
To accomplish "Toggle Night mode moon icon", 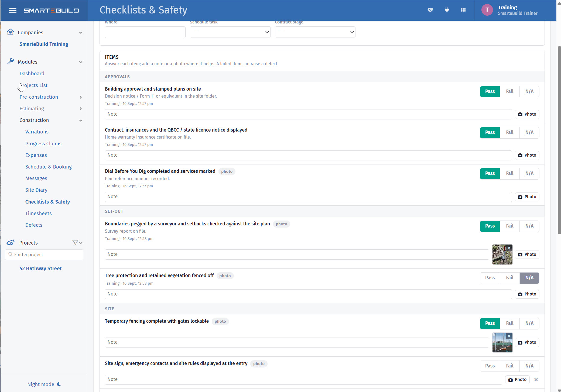I will pos(59,384).
